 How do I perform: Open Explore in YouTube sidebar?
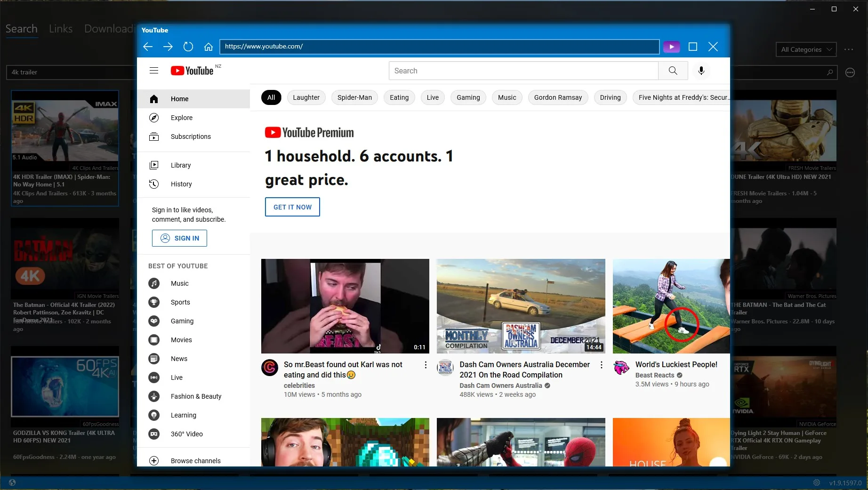(x=193, y=118)
